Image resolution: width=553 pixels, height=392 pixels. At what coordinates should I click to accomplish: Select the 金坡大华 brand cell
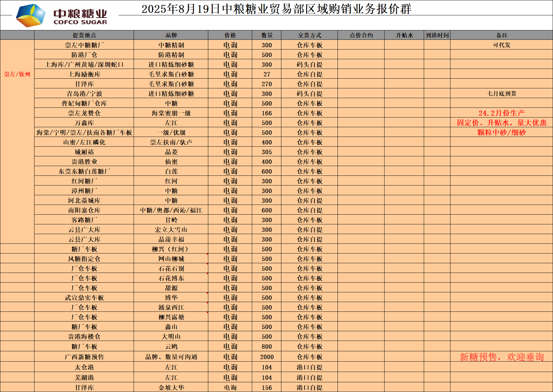(171, 387)
